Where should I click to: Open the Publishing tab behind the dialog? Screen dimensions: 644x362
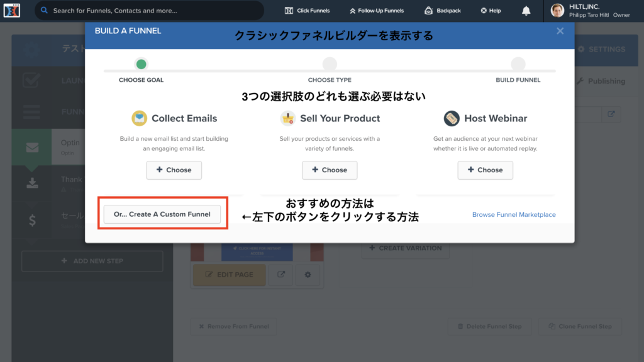[601, 81]
